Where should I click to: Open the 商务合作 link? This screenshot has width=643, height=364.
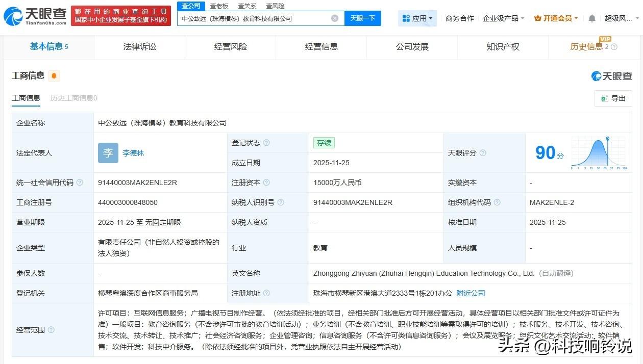point(460,18)
